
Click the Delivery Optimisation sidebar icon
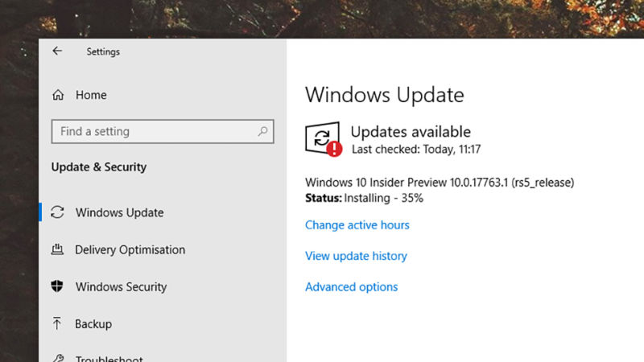point(57,249)
